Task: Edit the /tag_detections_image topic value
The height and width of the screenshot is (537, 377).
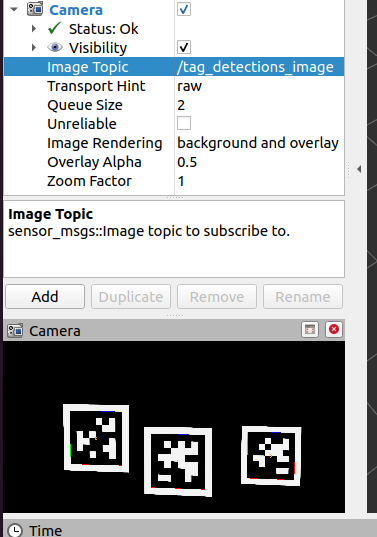Action: point(255,67)
